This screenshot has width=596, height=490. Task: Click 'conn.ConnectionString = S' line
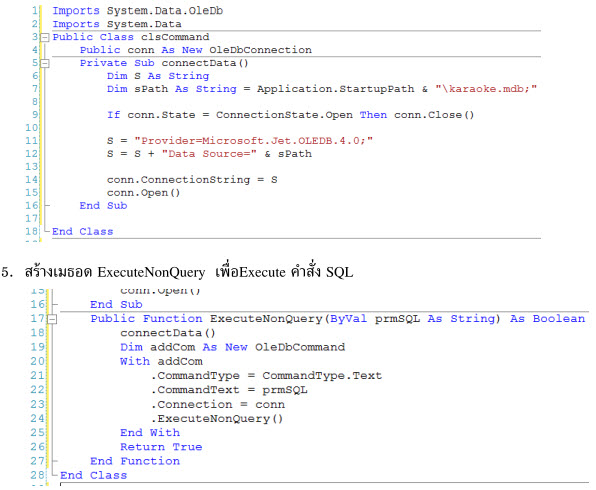pyautogui.click(x=192, y=180)
